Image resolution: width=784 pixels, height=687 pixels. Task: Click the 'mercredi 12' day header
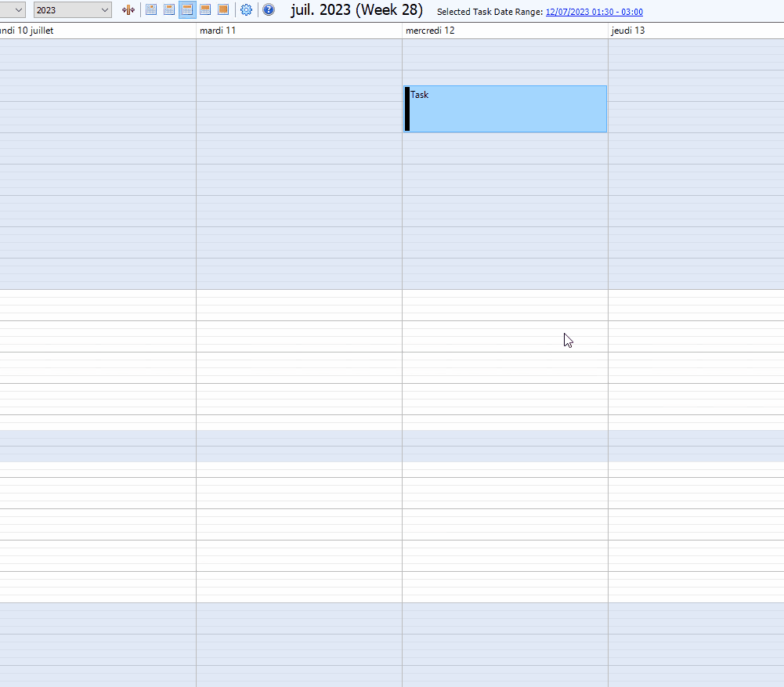click(505, 31)
